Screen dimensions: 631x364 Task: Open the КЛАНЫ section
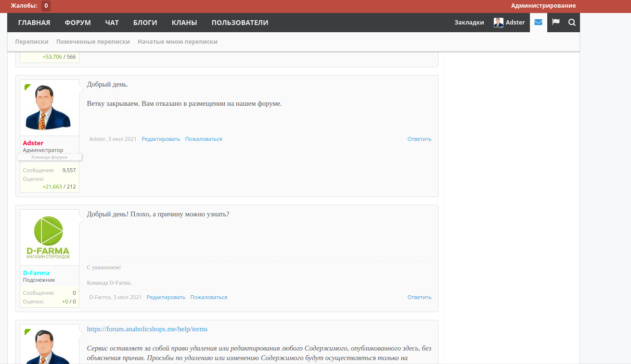pos(184,23)
